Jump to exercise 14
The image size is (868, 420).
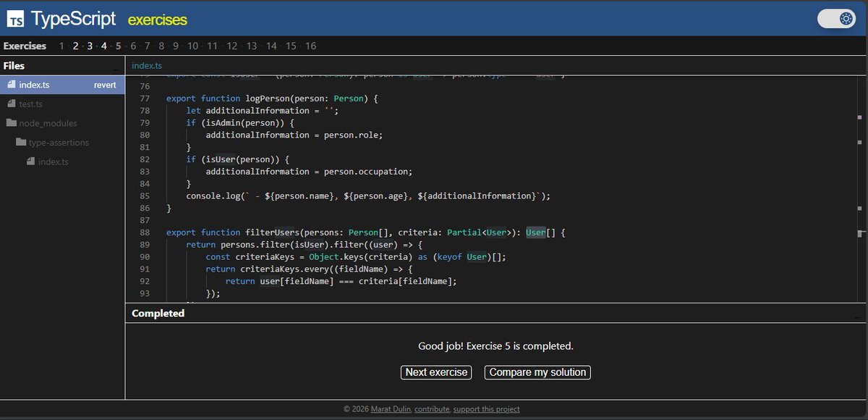point(271,46)
